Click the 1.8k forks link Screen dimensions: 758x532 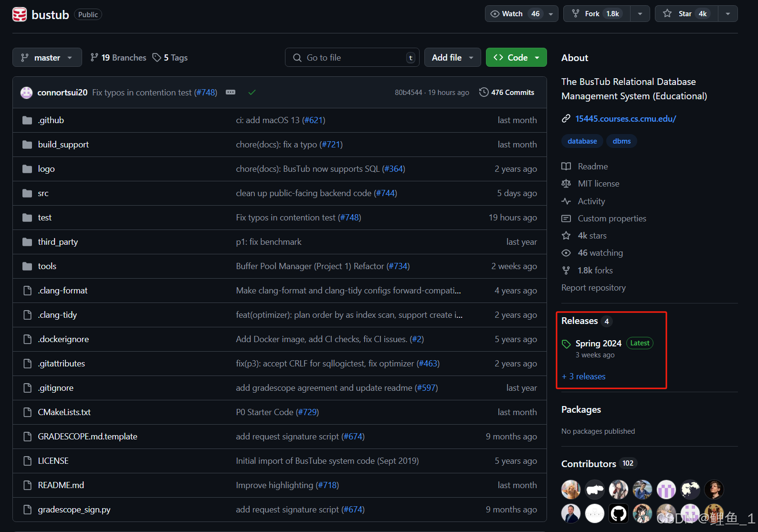click(595, 271)
